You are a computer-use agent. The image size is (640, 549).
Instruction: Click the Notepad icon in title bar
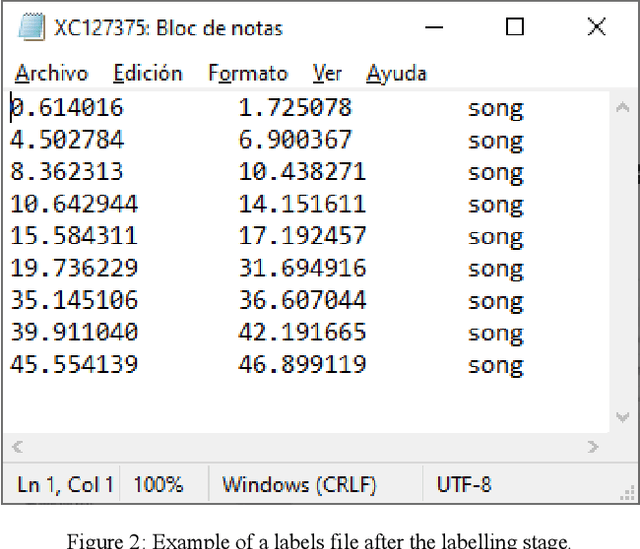tap(33, 28)
